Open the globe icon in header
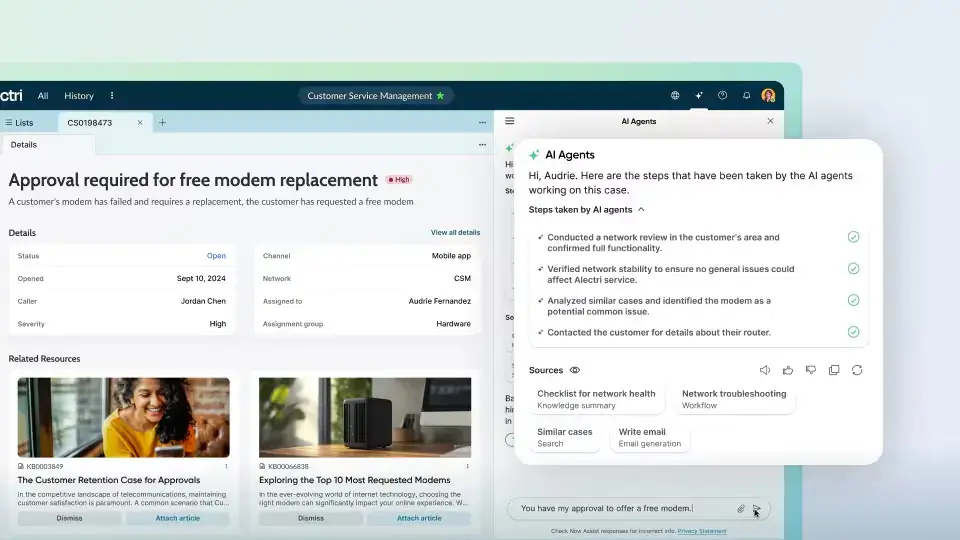Screen dimensions: 960x540 tap(675, 96)
